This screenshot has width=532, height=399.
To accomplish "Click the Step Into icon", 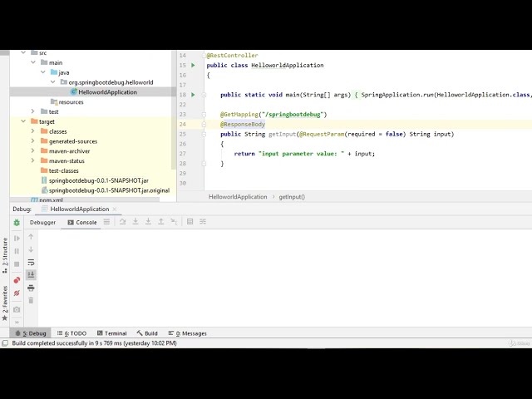I will [135, 222].
